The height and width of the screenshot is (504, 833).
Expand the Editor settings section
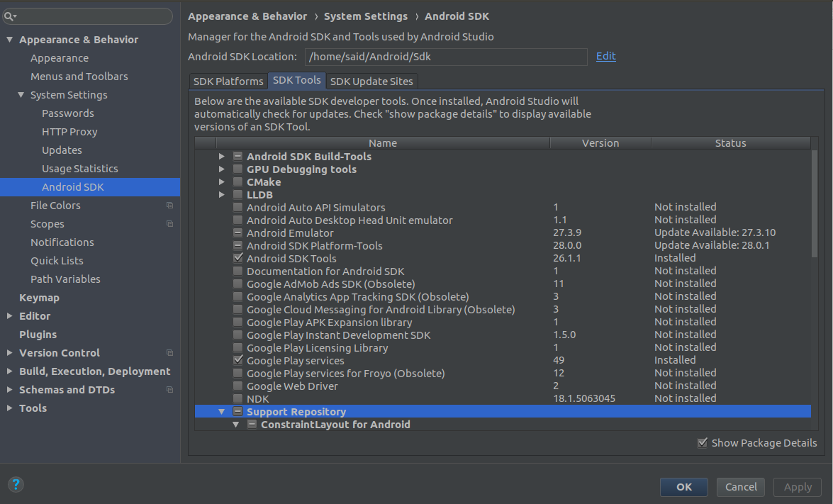(9, 316)
